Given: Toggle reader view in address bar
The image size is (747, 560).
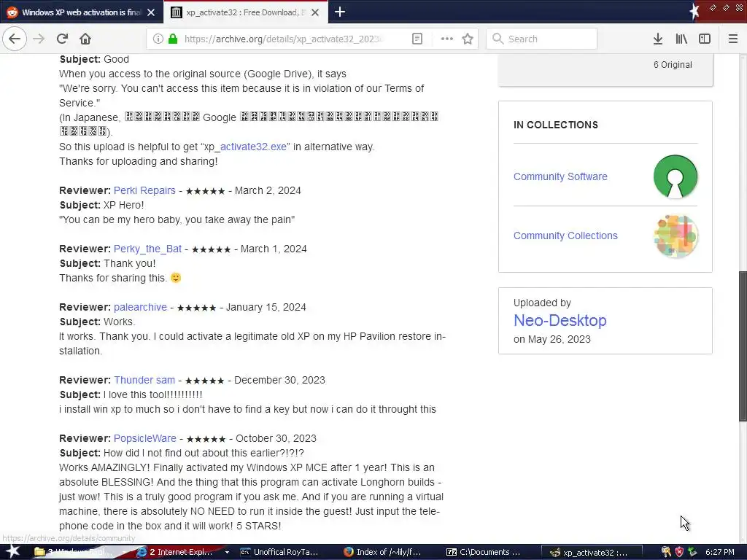Looking at the screenshot, I should pyautogui.click(x=417, y=39).
